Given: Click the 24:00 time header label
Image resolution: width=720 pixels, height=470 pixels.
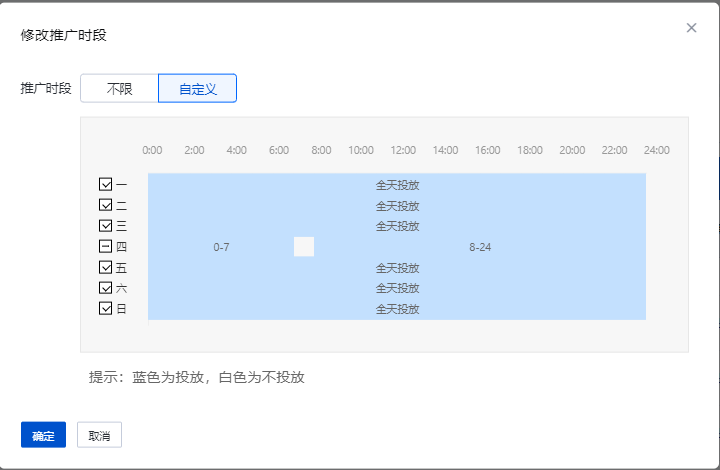Looking at the screenshot, I should point(657,150).
